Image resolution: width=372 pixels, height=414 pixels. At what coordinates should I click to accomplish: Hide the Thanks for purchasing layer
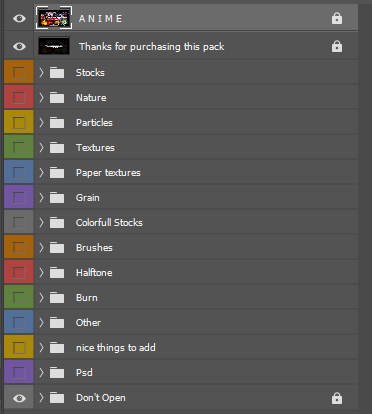click(x=19, y=46)
